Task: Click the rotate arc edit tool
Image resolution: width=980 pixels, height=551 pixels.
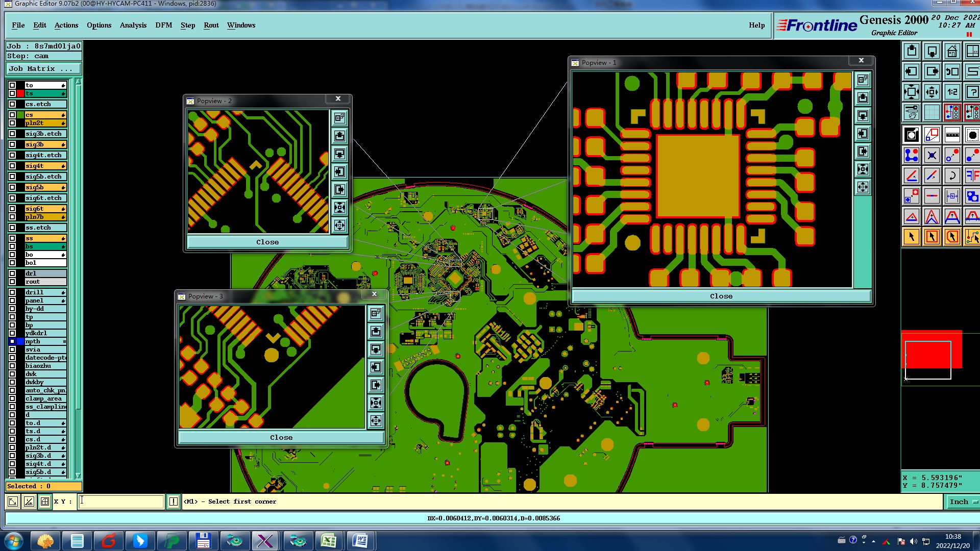Action: point(952,176)
